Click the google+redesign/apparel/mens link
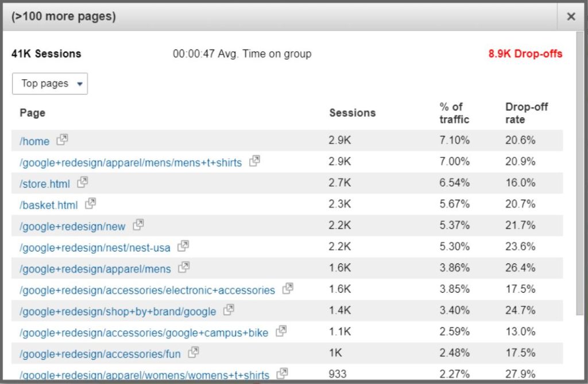The width and height of the screenshot is (588, 384). 95,268
